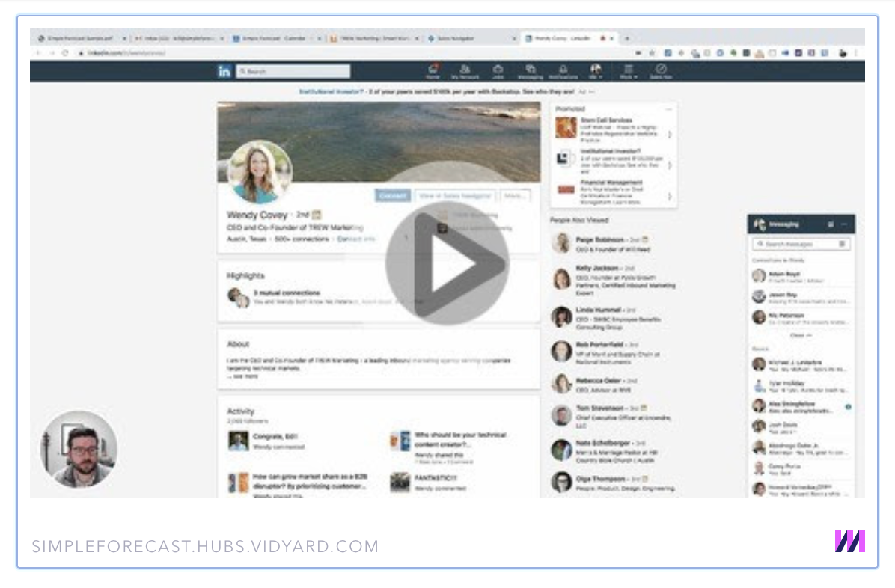Click Nate Schelberger's avatar
Image resolution: width=895 pixels, height=588 pixels.
[561, 450]
